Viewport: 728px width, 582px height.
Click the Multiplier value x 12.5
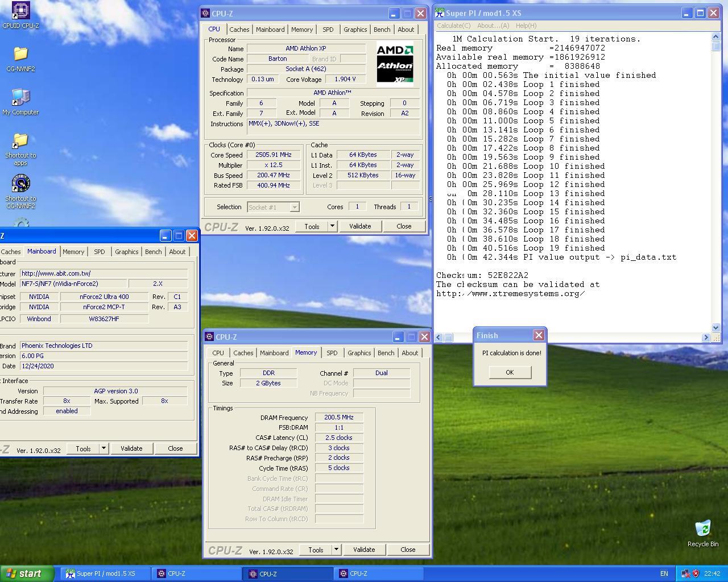[274, 165]
